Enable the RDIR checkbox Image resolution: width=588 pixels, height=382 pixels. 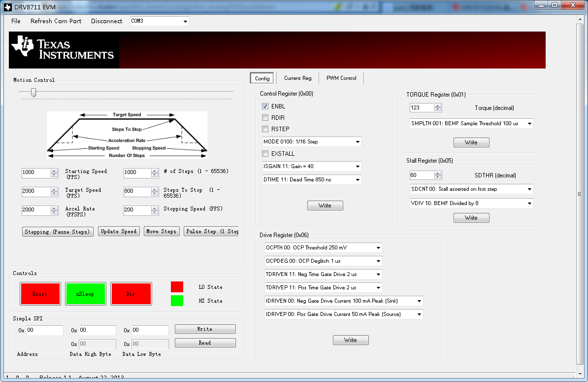[x=265, y=117]
